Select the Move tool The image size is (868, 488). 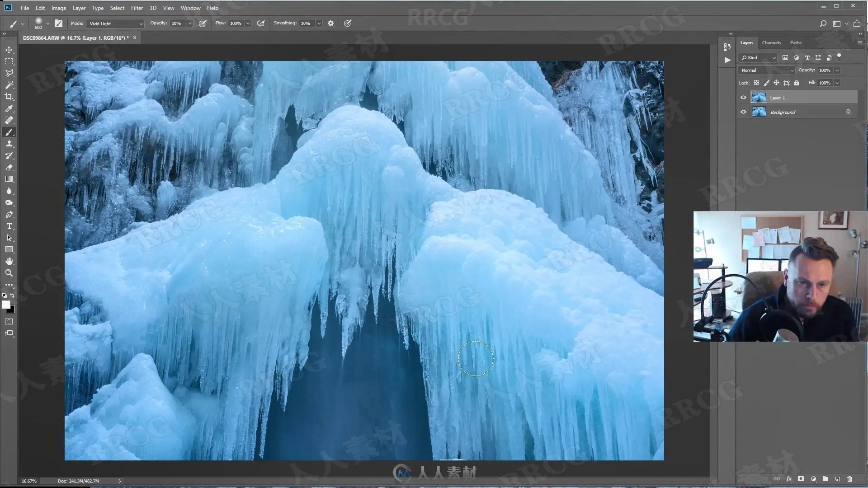coord(9,50)
